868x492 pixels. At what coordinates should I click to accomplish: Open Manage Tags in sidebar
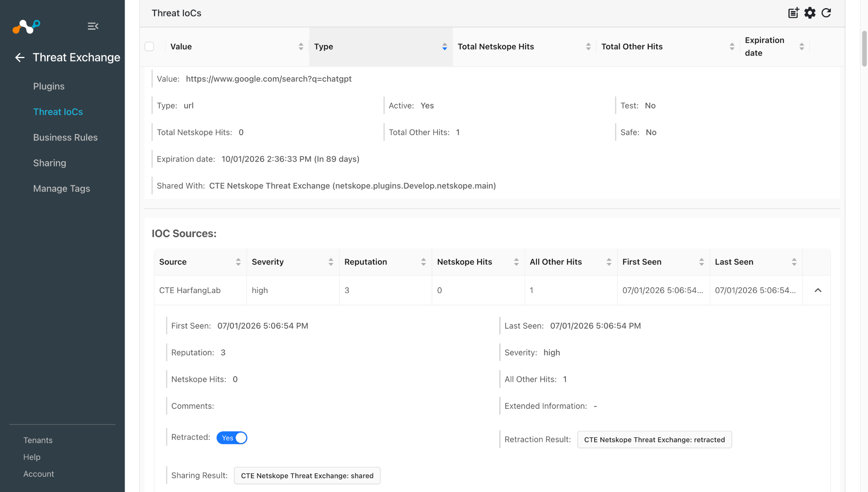[61, 188]
